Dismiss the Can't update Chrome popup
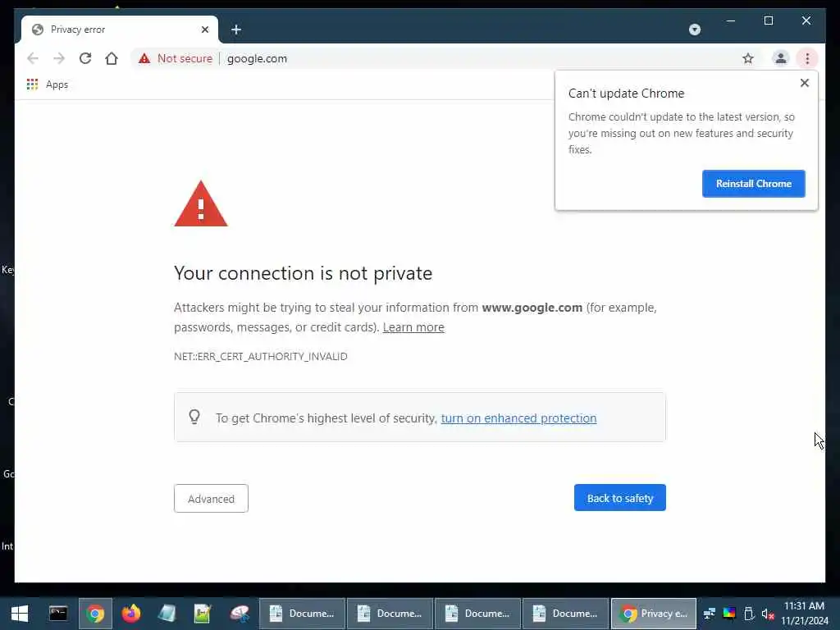This screenshot has width=840, height=630. (x=804, y=83)
